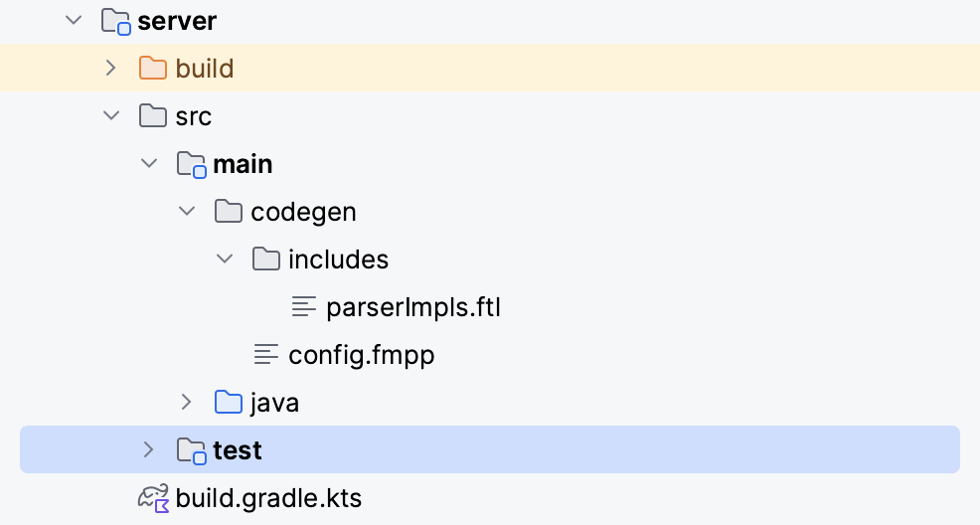Select the build.gradle.kts file name
This screenshot has width=980, height=525.
coord(268,498)
